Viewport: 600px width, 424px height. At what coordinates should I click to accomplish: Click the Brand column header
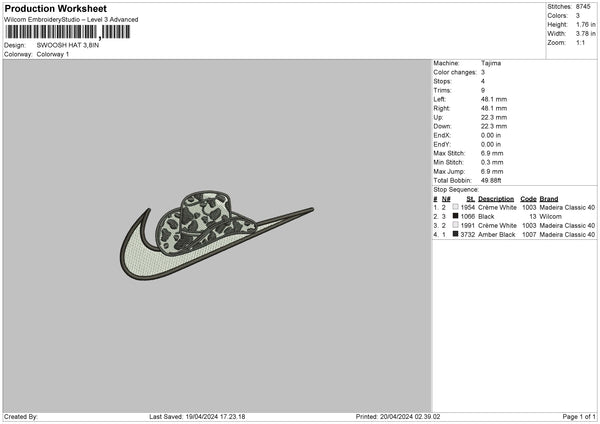pos(549,199)
